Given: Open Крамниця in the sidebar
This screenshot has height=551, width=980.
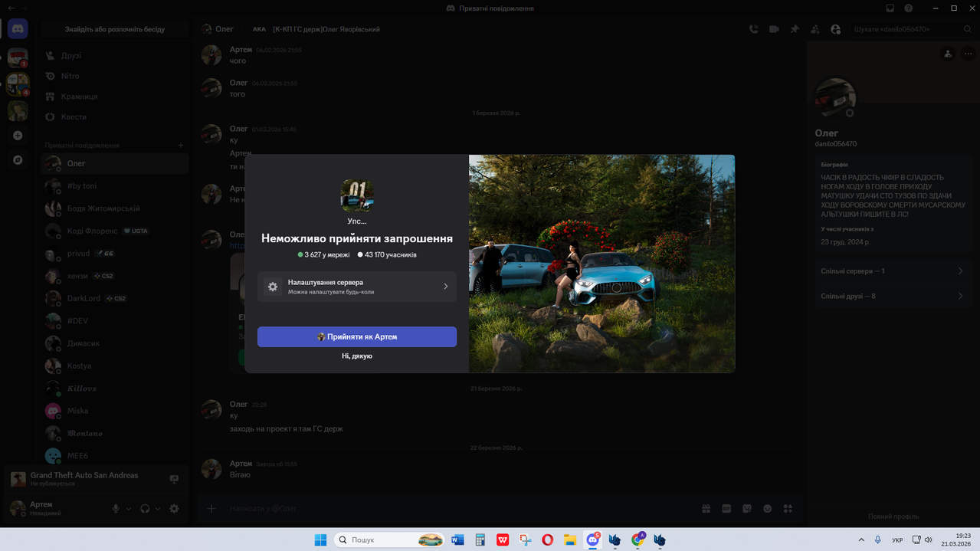Looking at the screenshot, I should [115, 97].
